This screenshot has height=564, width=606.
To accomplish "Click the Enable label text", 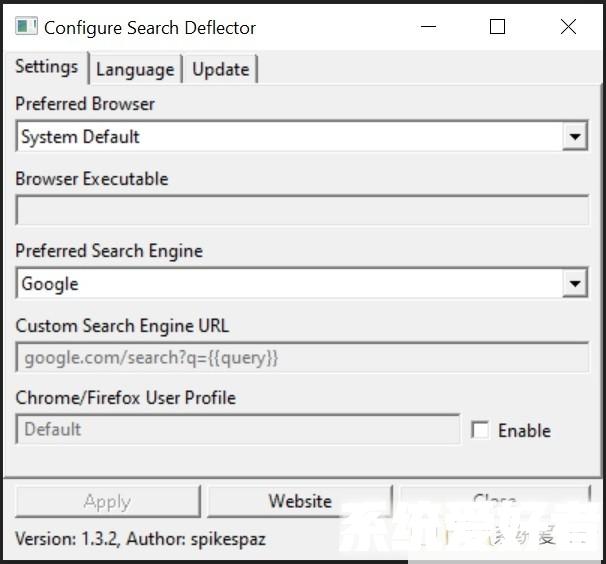I will coord(524,431).
